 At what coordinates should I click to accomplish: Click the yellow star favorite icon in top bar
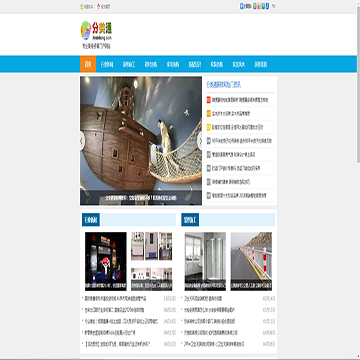(81, 6)
